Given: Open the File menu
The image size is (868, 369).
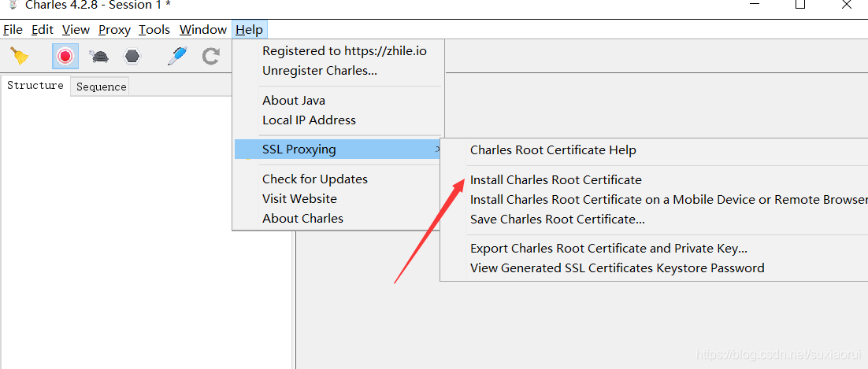Looking at the screenshot, I should [13, 29].
